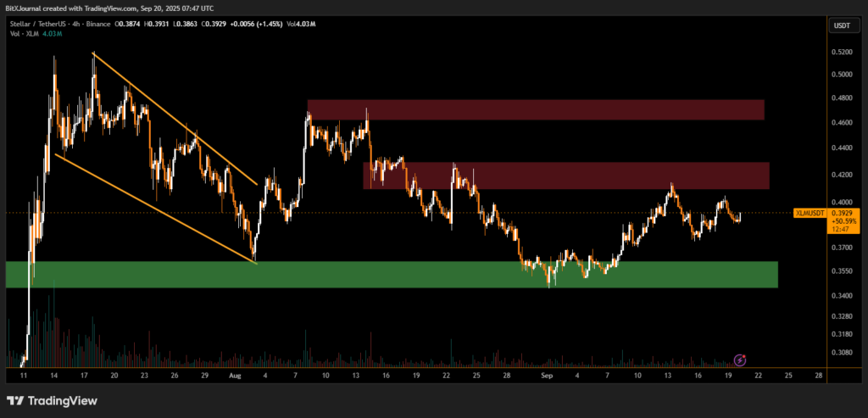Select the upper red resistance zone rectangle

(536, 109)
